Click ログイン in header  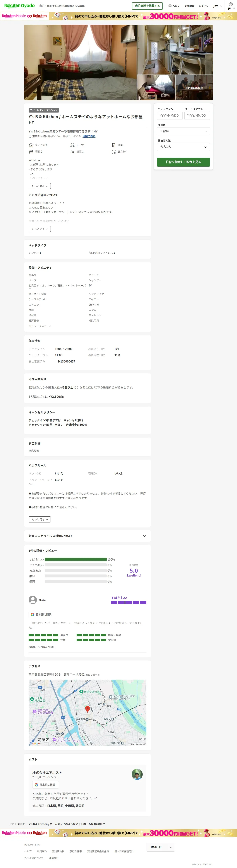pyautogui.click(x=204, y=6)
